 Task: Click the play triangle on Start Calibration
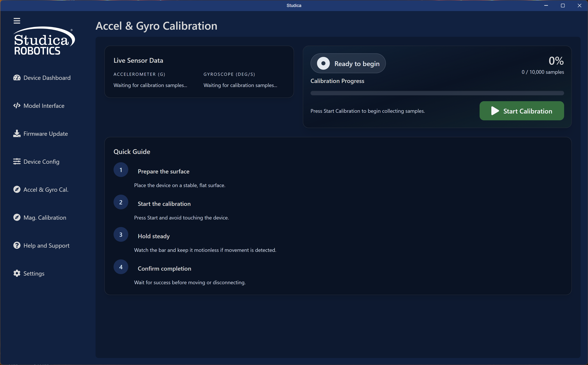click(495, 111)
